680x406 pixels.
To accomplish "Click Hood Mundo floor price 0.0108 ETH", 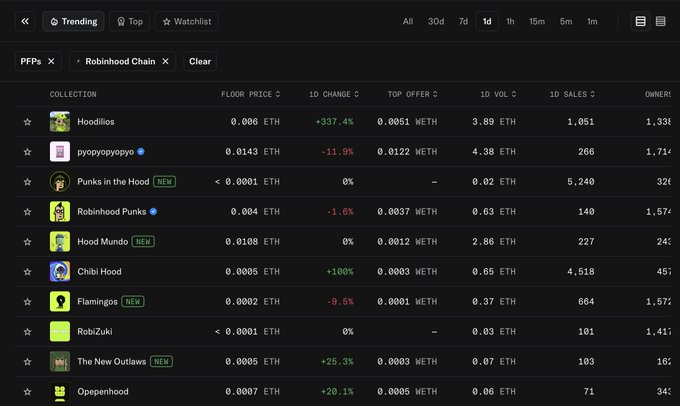I will click(252, 242).
